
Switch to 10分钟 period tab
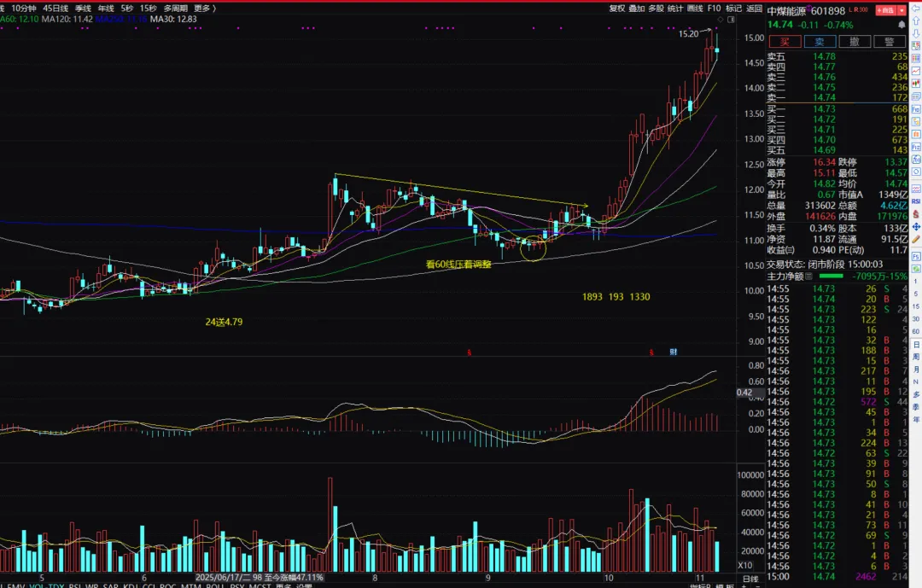coord(24,9)
